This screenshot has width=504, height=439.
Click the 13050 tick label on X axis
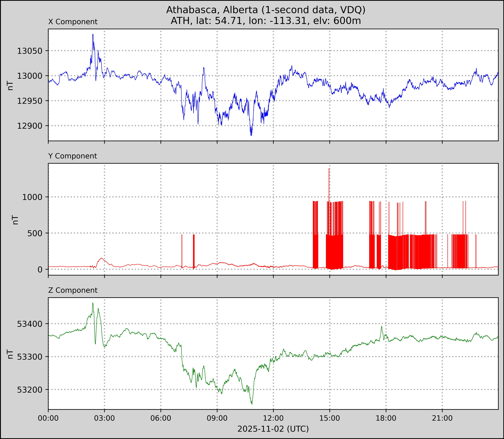[30, 51]
